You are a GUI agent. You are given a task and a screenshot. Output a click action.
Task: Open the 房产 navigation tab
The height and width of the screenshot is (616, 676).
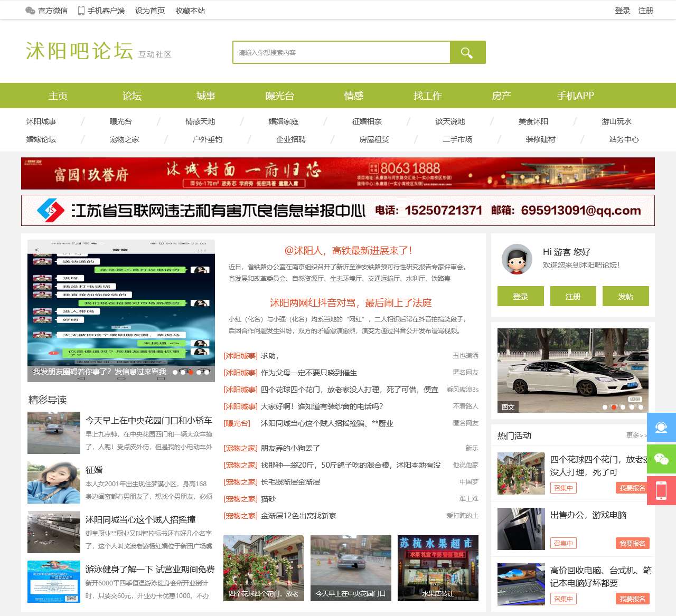click(x=502, y=96)
